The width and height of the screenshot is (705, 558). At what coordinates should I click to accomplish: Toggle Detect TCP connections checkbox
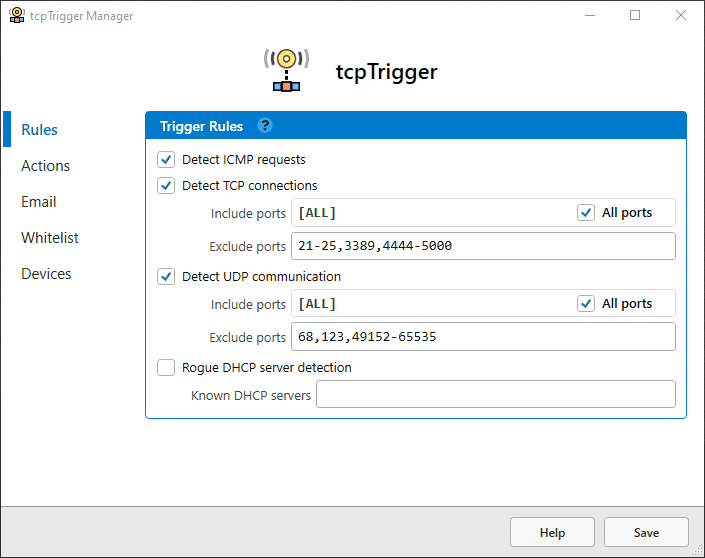[166, 186]
